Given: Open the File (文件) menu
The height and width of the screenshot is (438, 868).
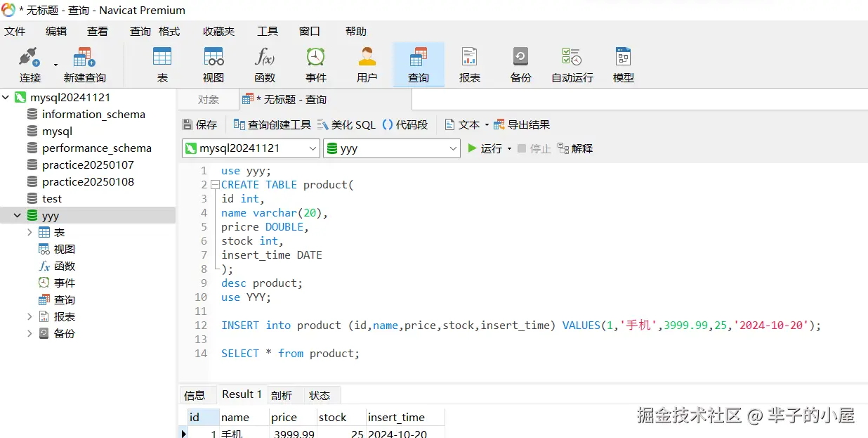Looking at the screenshot, I should [15, 31].
